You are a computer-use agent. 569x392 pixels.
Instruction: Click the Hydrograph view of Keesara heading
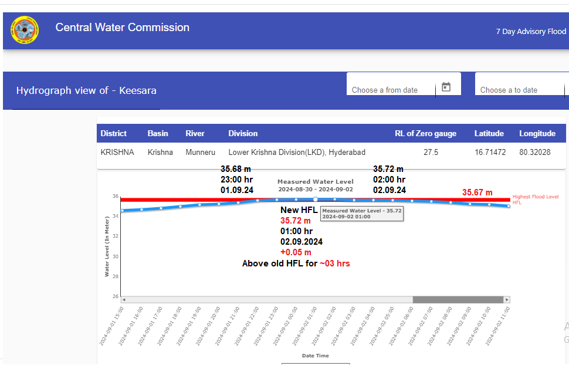(x=86, y=90)
